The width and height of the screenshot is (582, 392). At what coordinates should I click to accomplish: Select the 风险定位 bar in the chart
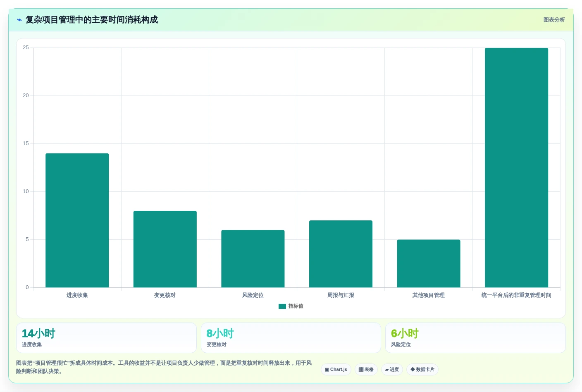253,259
